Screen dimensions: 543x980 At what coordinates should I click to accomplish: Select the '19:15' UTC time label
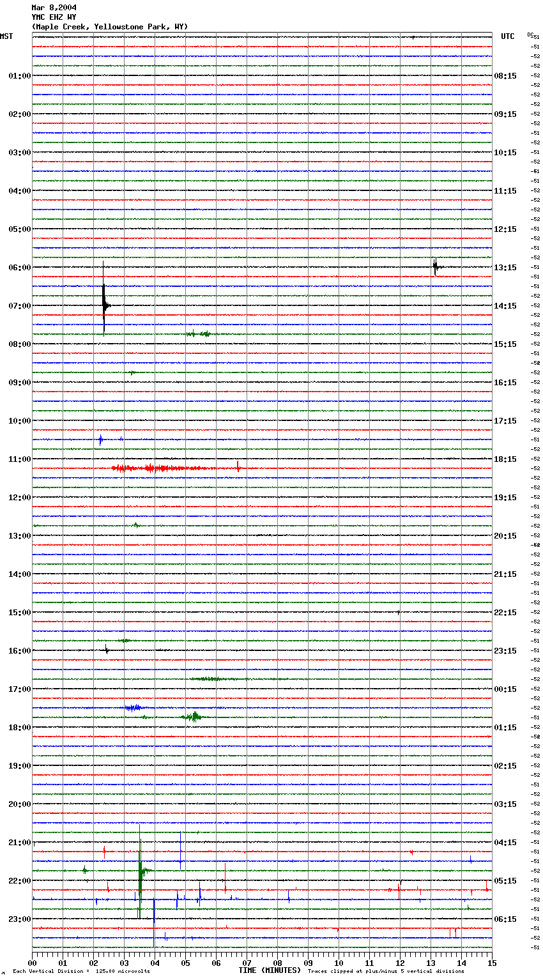pyautogui.click(x=505, y=498)
